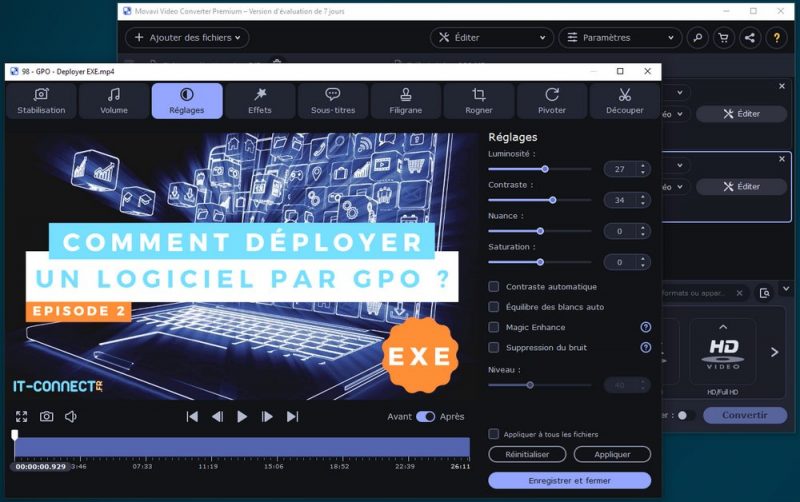Enable Contraste automatique checkbox
Screen dimensions: 800x502
494,287
